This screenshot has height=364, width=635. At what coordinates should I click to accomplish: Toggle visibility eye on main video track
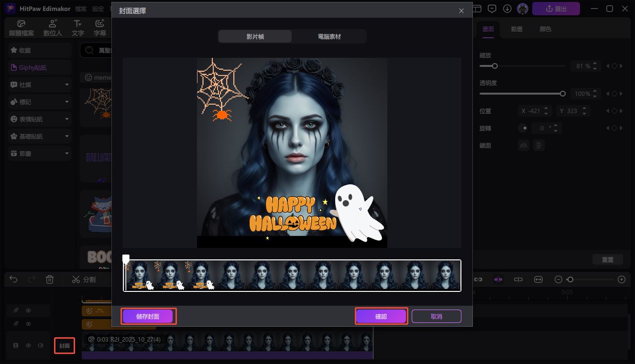pos(28,345)
